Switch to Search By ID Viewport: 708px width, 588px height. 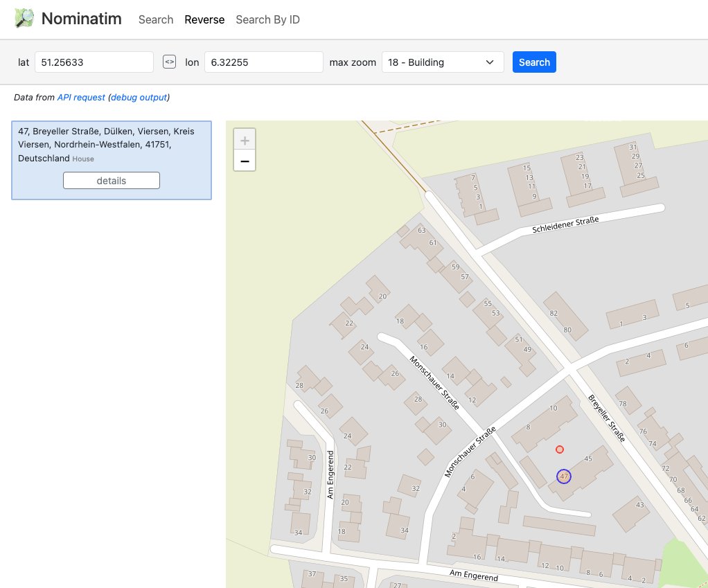[267, 19]
